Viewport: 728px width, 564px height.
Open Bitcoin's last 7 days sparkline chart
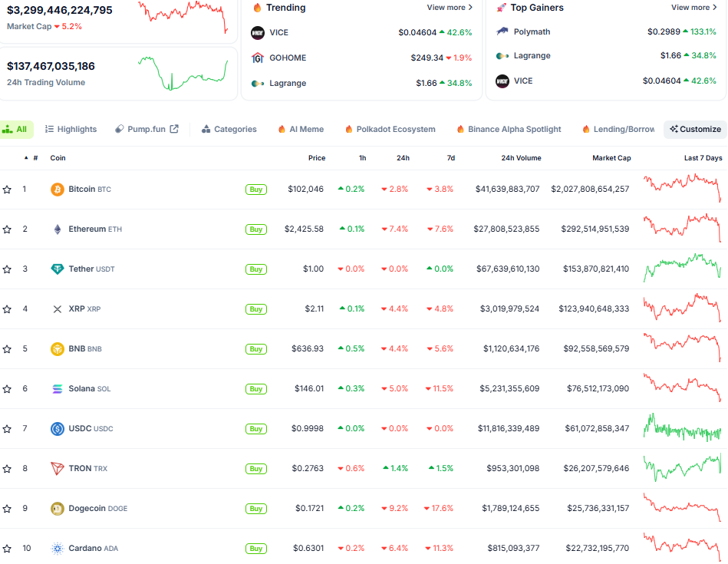682,188
